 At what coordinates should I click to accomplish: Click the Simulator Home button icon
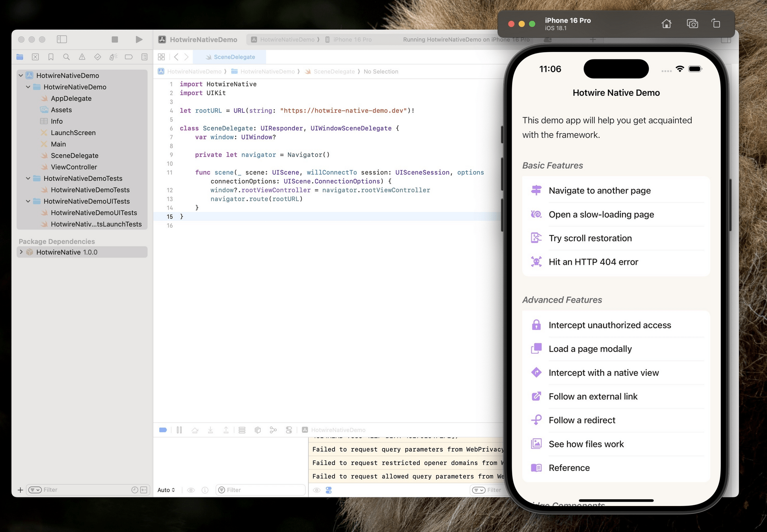(666, 24)
